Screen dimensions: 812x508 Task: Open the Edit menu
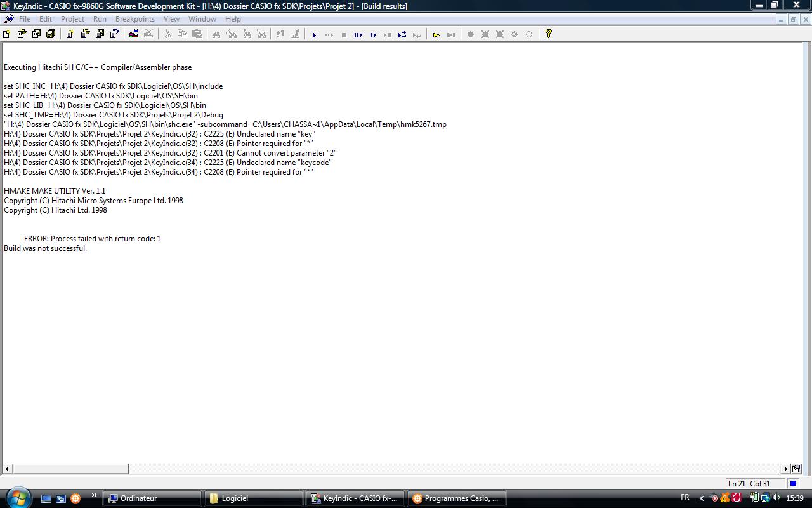coord(46,19)
